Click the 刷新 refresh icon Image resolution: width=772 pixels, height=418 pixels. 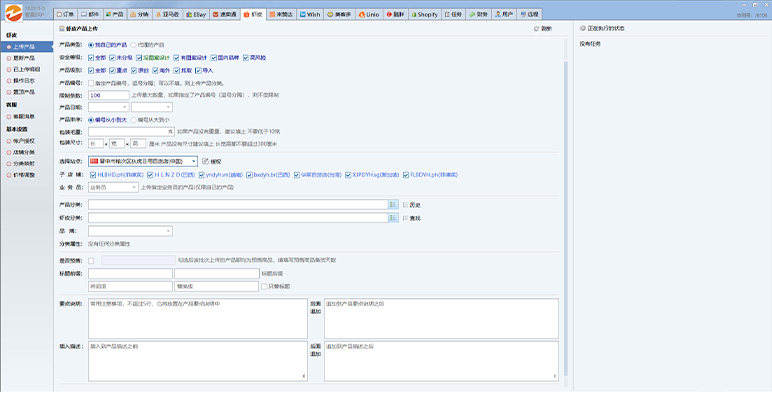pos(537,30)
